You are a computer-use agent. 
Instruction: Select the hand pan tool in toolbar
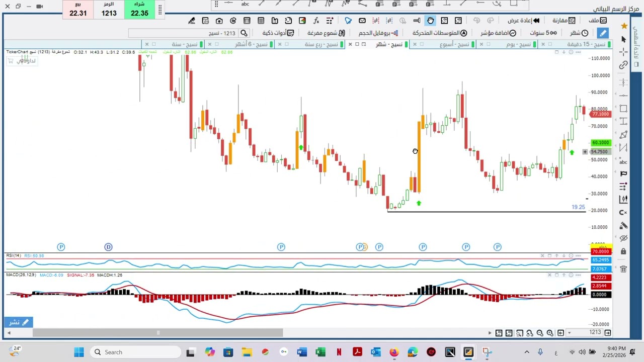[x=431, y=20]
